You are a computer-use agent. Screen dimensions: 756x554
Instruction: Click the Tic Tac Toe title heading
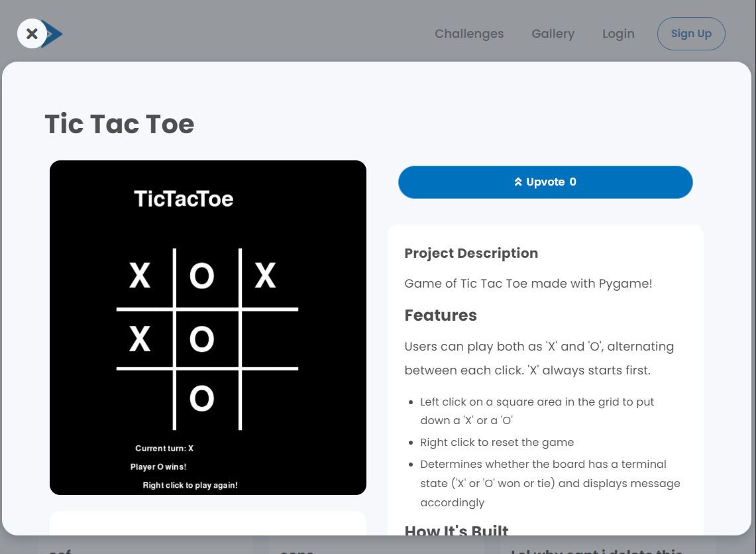click(119, 124)
